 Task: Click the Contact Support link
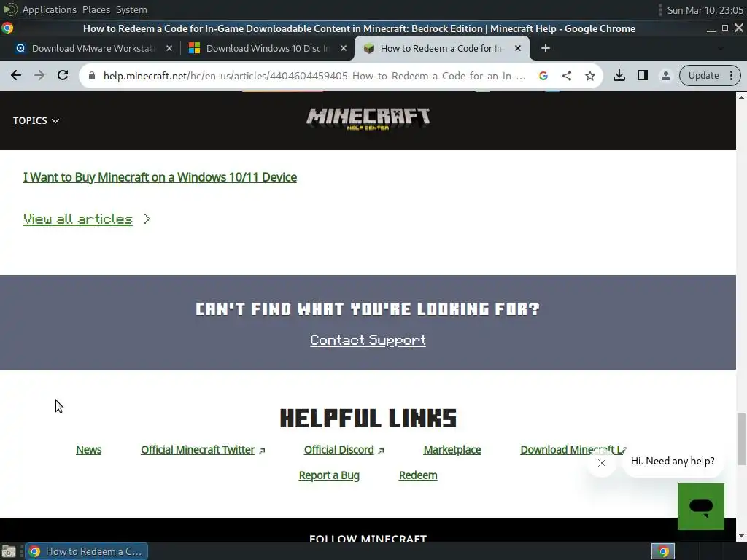368,340
